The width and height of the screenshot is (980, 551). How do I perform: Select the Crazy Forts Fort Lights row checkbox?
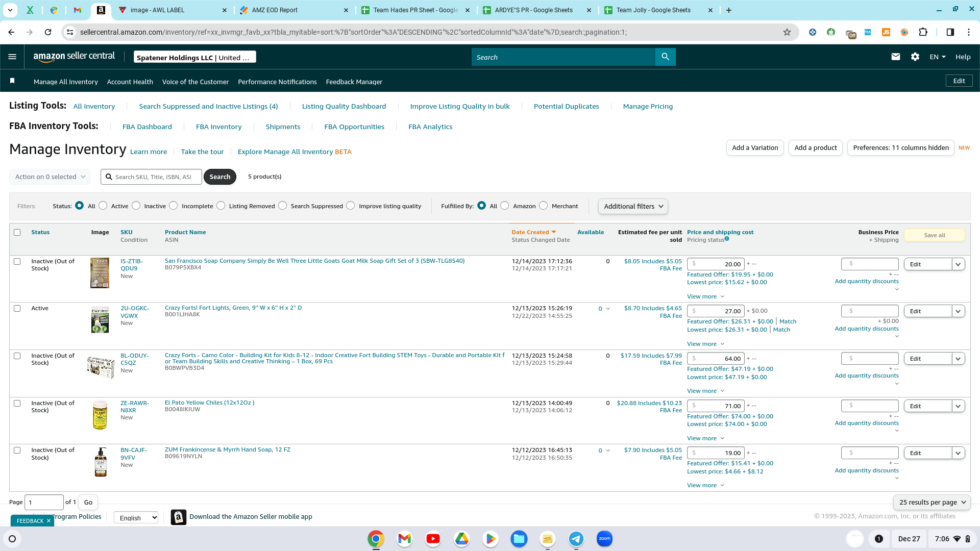[17, 309]
